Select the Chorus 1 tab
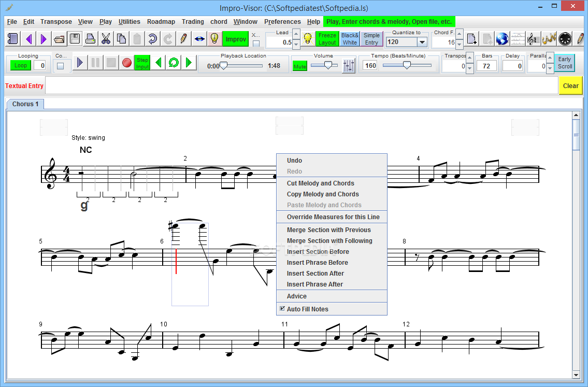Image resolution: width=588 pixels, height=387 pixels. pyautogui.click(x=25, y=104)
